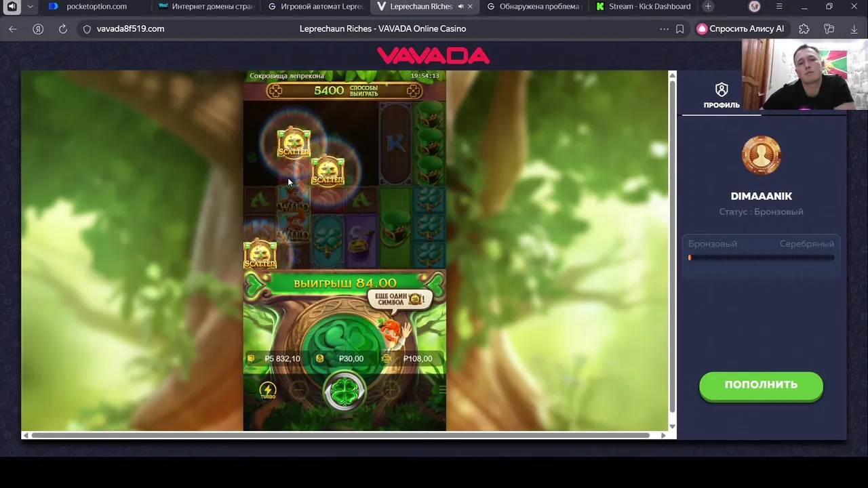This screenshot has width=868, height=488.
Task: Switch to Интернет домены стран tab
Action: 205,7
